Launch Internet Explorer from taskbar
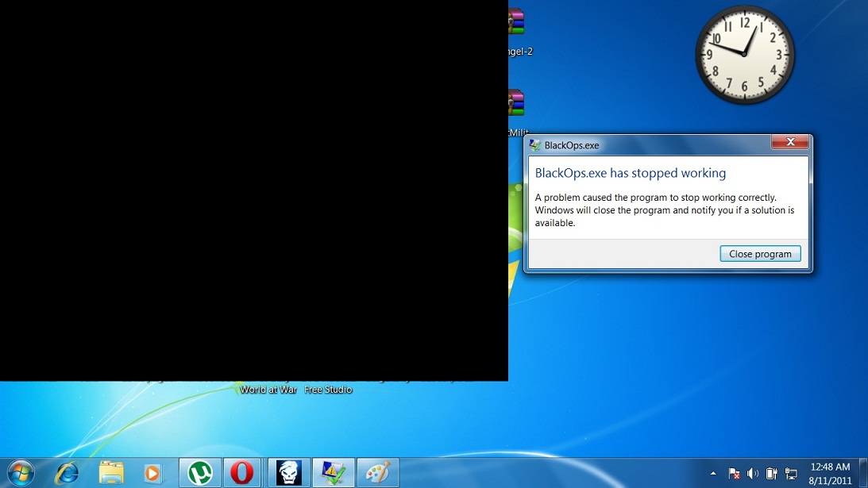The image size is (868, 488). coord(67,473)
